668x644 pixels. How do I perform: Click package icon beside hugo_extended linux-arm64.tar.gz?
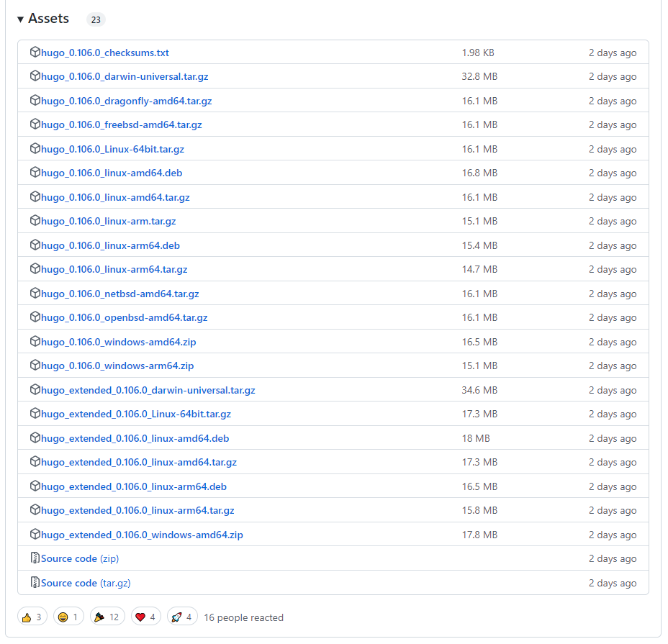[x=35, y=509]
